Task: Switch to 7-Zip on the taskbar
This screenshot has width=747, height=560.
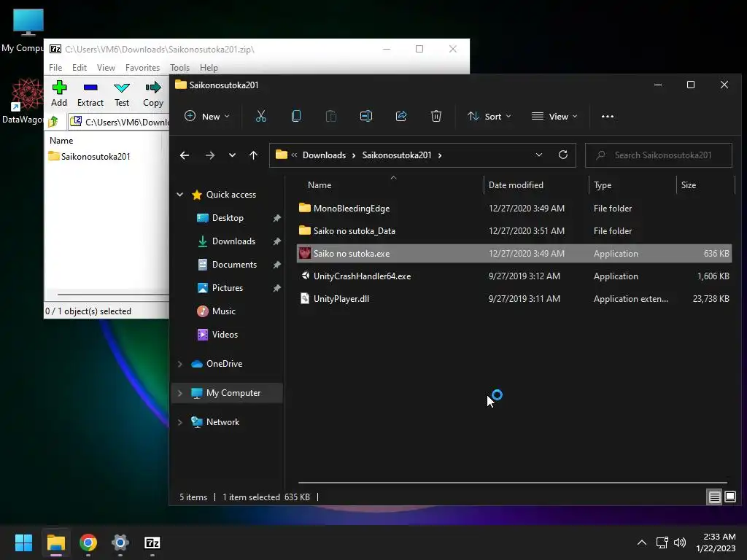Action: 152,542
